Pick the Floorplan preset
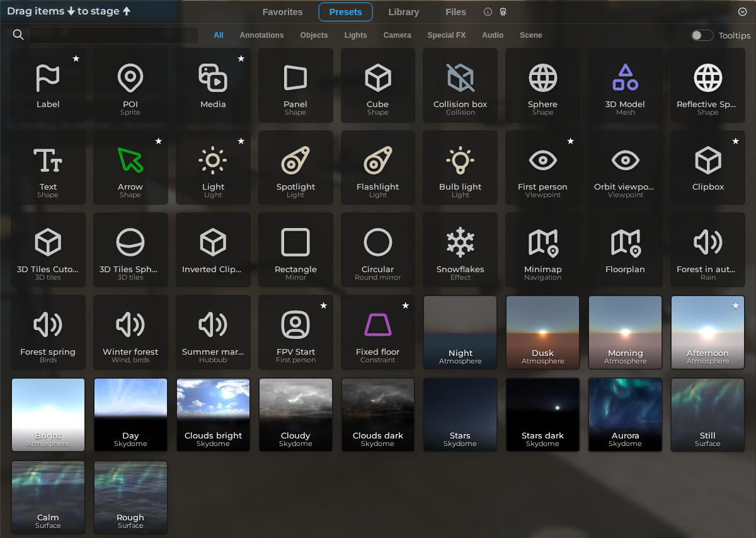Screen dimensions: 756x538 click(625, 250)
